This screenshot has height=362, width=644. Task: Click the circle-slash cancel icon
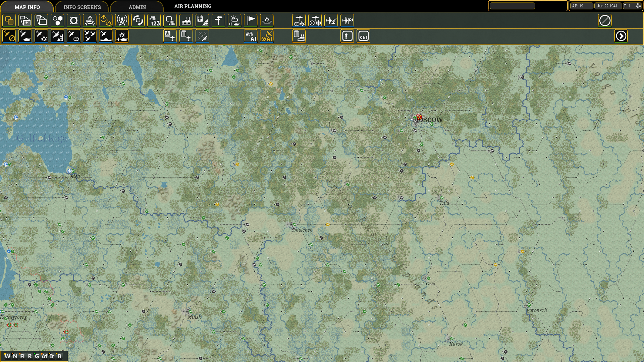pos(605,20)
